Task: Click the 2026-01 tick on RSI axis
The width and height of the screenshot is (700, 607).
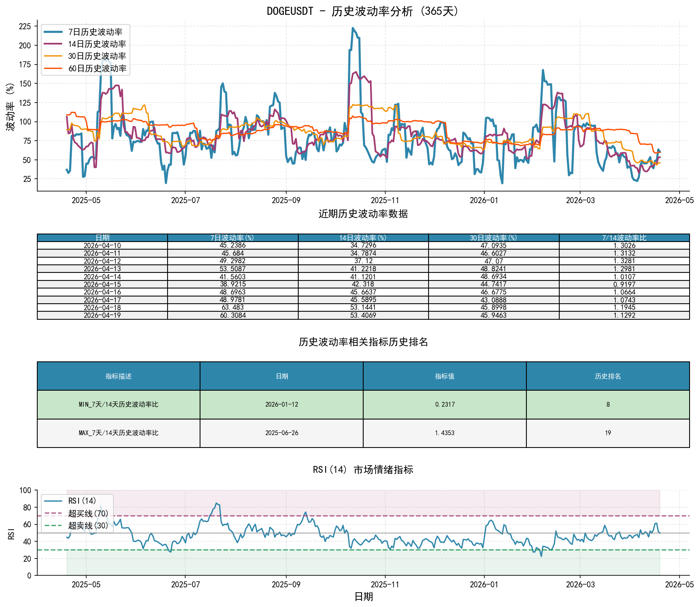Action: (x=484, y=585)
